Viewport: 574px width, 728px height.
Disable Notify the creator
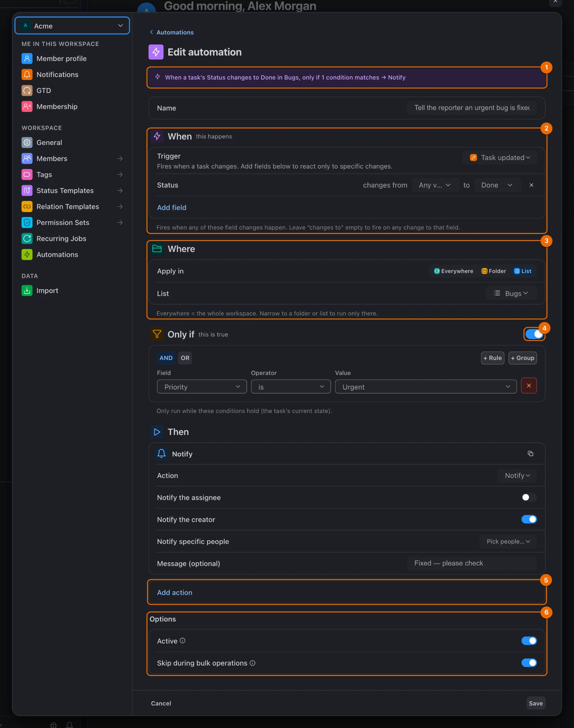point(529,519)
